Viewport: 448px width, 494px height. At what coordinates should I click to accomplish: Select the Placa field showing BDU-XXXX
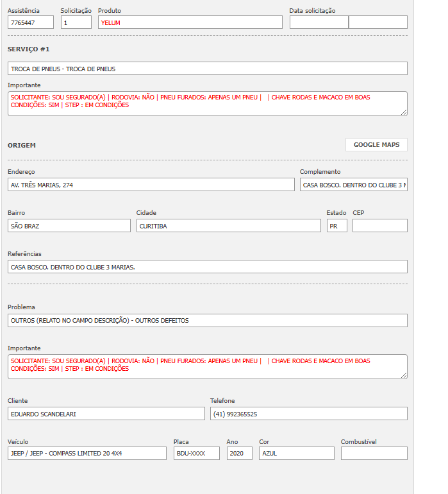pyautogui.click(x=196, y=454)
